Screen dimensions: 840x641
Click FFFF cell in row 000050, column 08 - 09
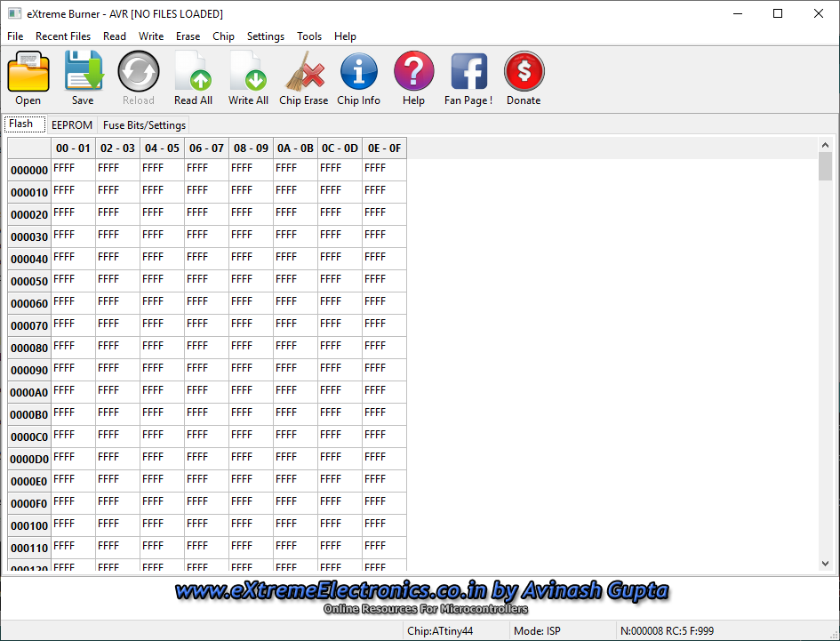point(252,281)
